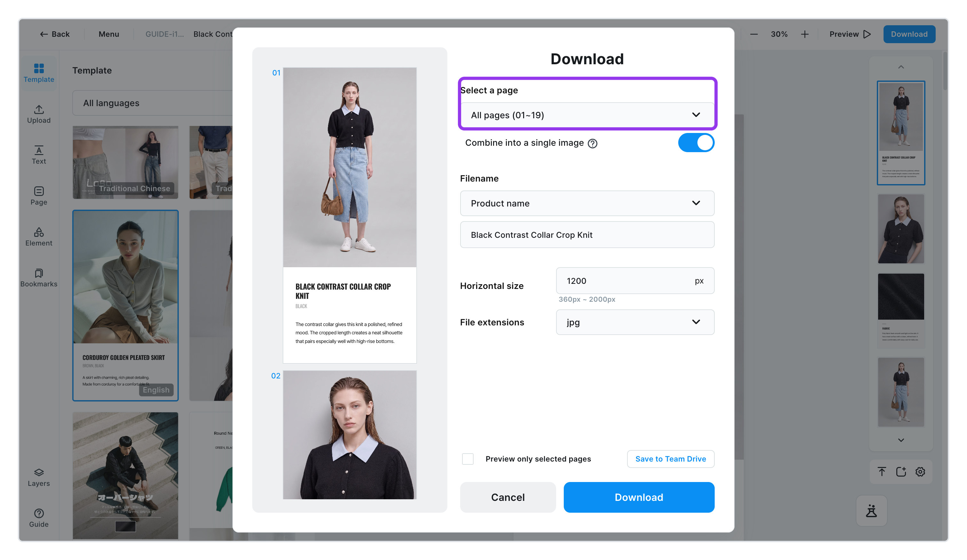Click Save to Team Drive

[x=670, y=459]
